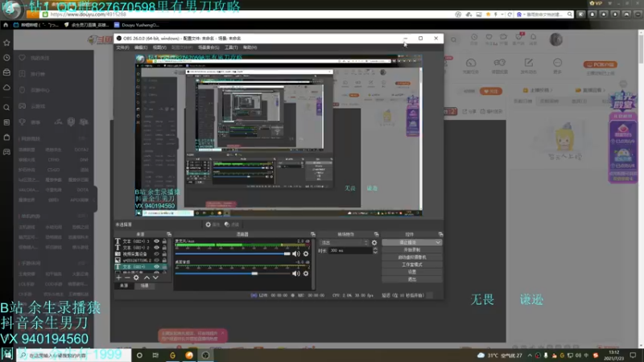
Task: Open OBS Help menu
Action: pyautogui.click(x=250, y=47)
